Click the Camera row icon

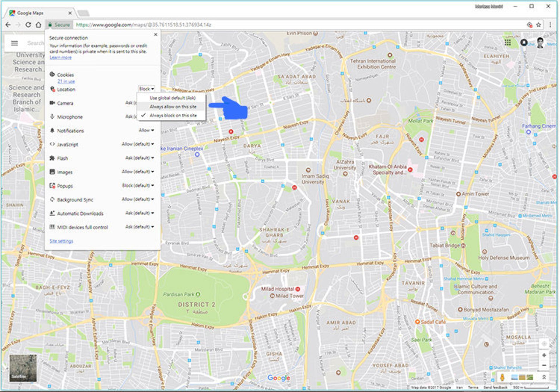coord(52,103)
